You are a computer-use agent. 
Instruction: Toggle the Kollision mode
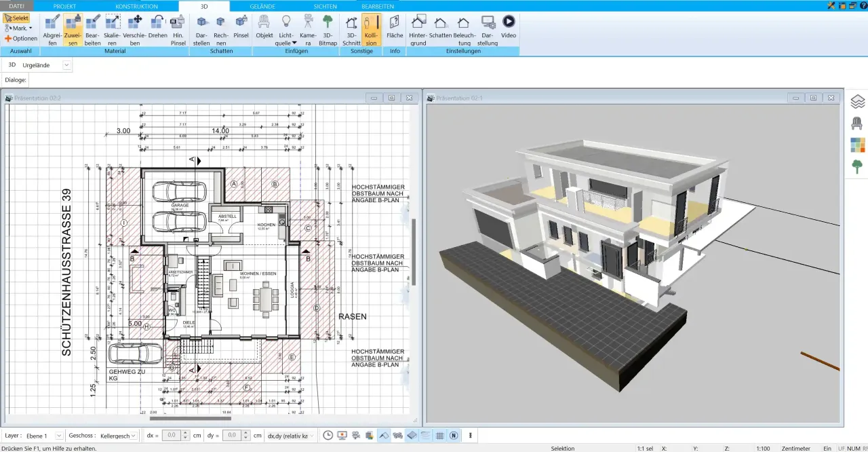pyautogui.click(x=371, y=30)
